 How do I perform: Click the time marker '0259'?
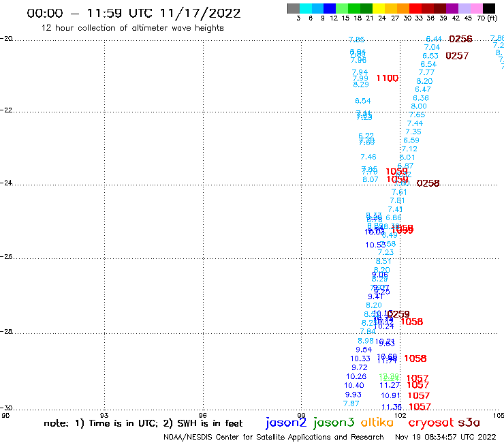tap(398, 314)
